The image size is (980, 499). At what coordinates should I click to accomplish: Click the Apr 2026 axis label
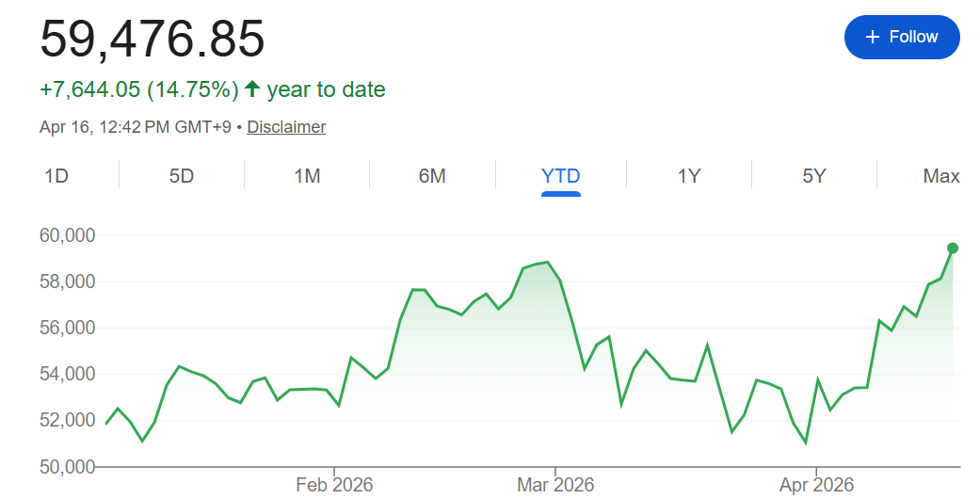[x=815, y=485]
